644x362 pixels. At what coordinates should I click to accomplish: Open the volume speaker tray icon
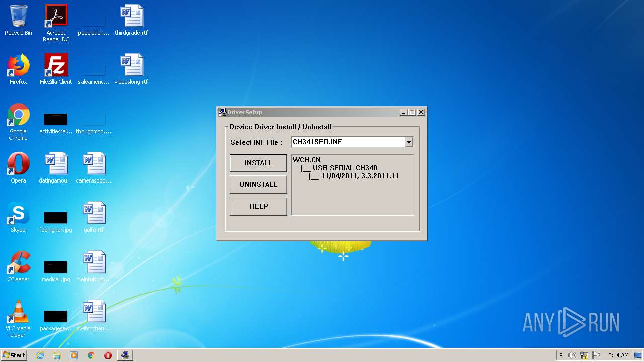click(x=572, y=355)
